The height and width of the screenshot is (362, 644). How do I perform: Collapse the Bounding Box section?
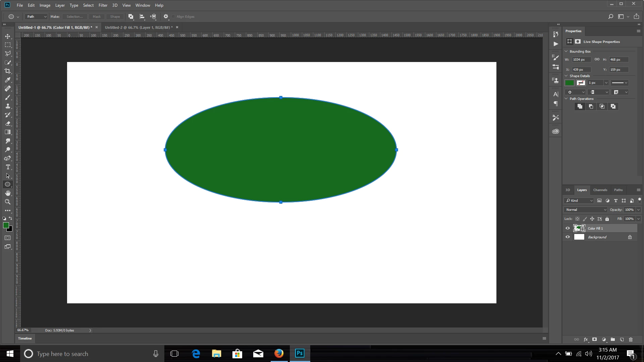pyautogui.click(x=566, y=51)
